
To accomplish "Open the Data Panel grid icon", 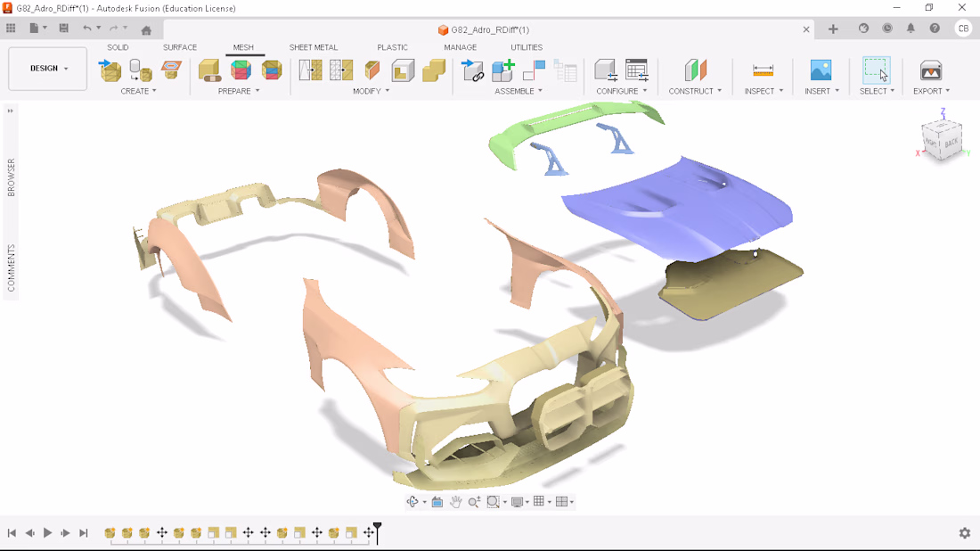I will tap(11, 29).
